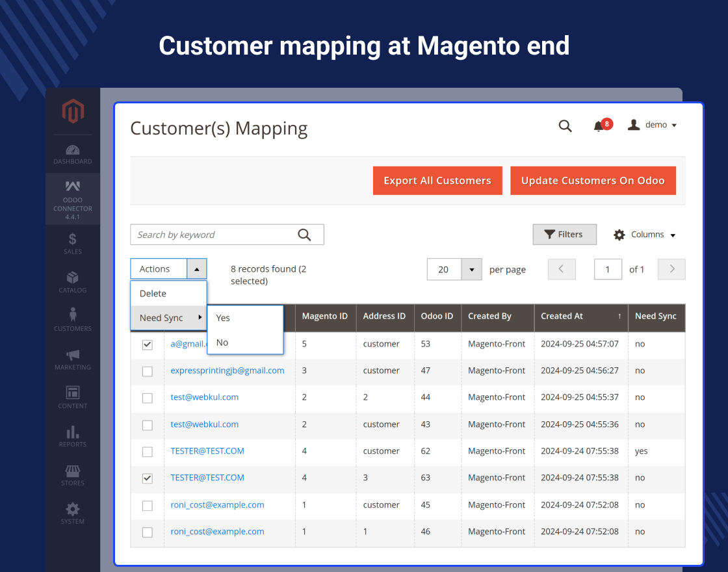This screenshot has width=728, height=572.
Task: Click the Need Sync column header
Action: coord(656,317)
